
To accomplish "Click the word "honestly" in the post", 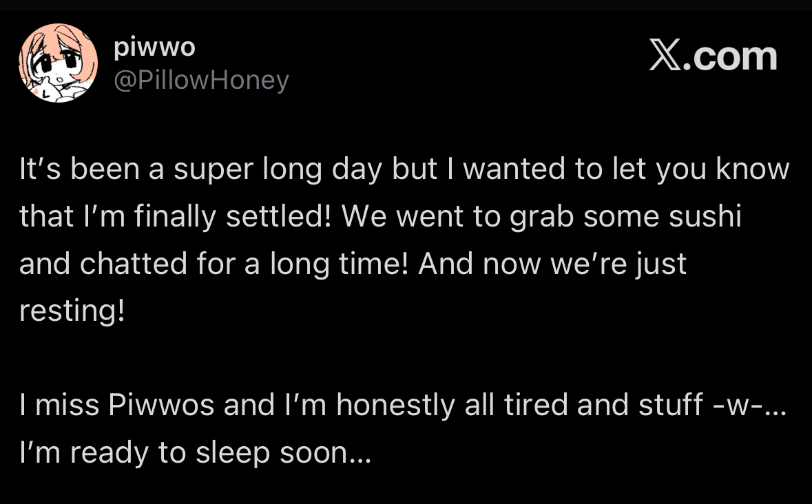I will pyautogui.click(x=395, y=405).
